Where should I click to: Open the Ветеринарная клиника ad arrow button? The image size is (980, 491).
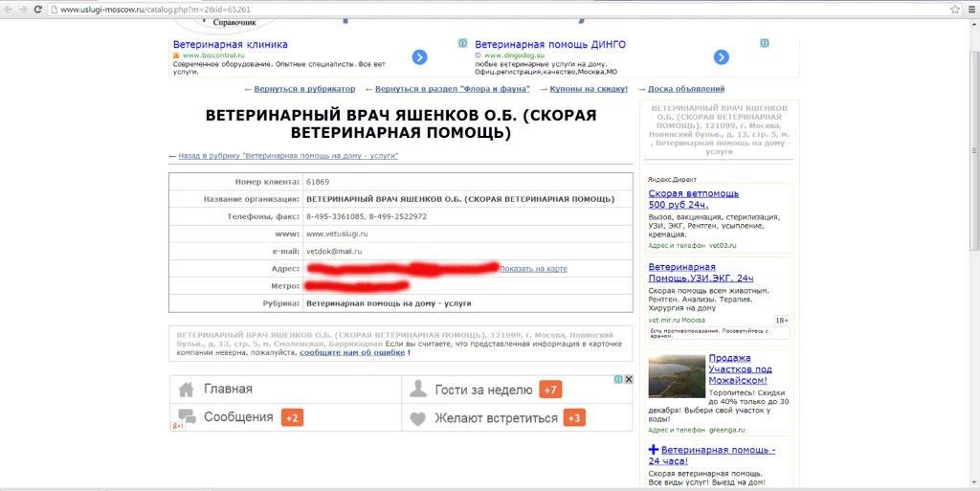click(x=419, y=57)
